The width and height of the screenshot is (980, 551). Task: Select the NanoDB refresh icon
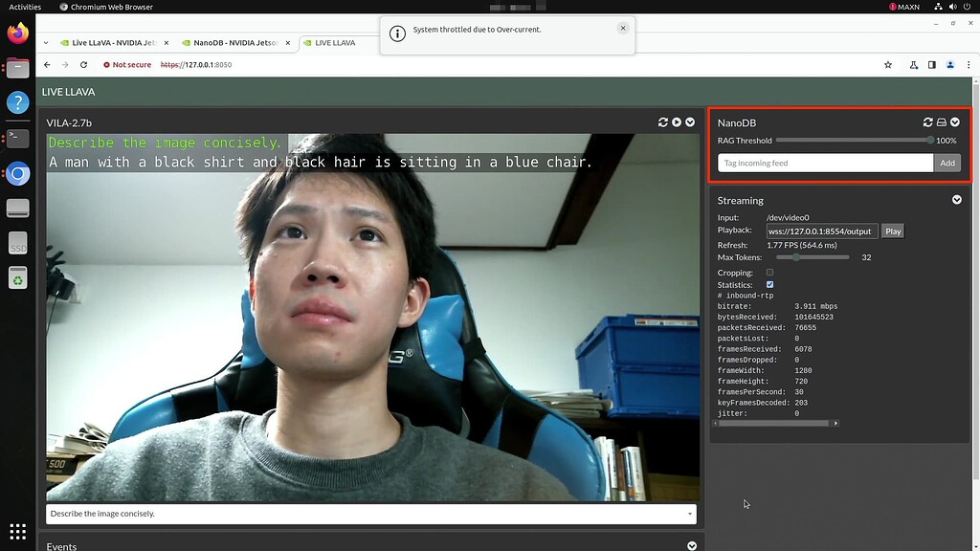[927, 122]
